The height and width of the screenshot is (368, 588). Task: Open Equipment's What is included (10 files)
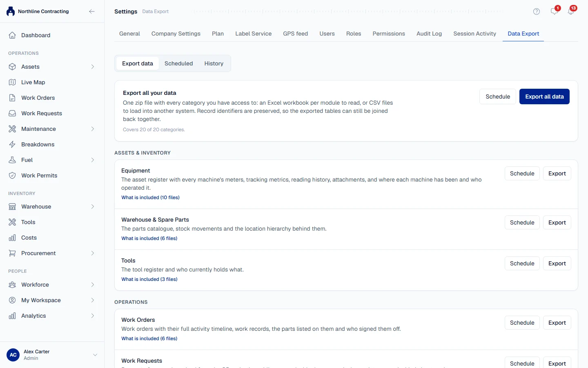click(150, 197)
